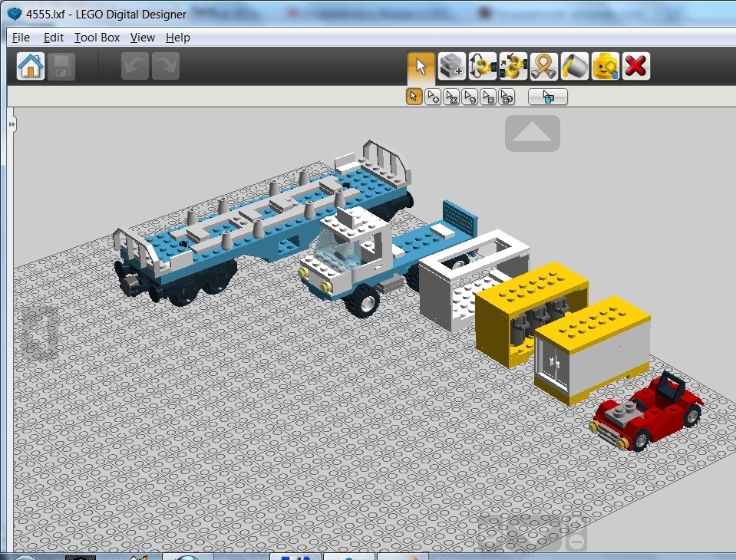Select the Clone brick tool
The image size is (736, 560).
tap(451, 66)
